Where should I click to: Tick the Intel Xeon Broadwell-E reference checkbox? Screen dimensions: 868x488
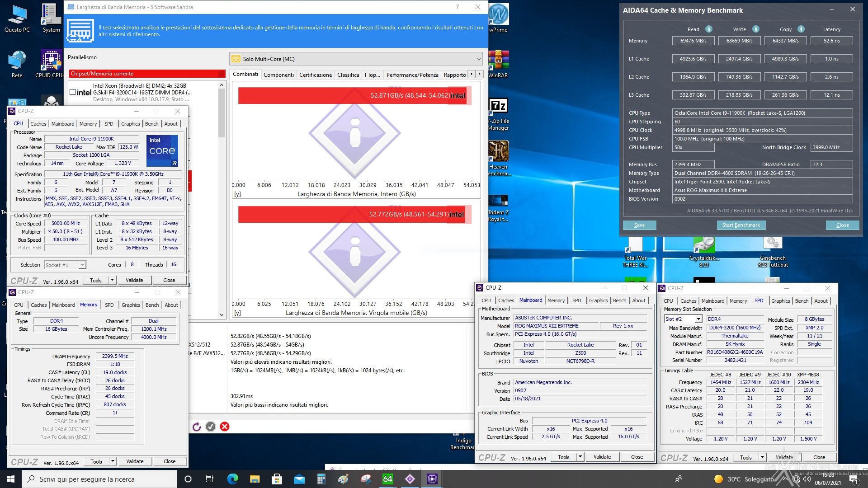click(x=72, y=92)
